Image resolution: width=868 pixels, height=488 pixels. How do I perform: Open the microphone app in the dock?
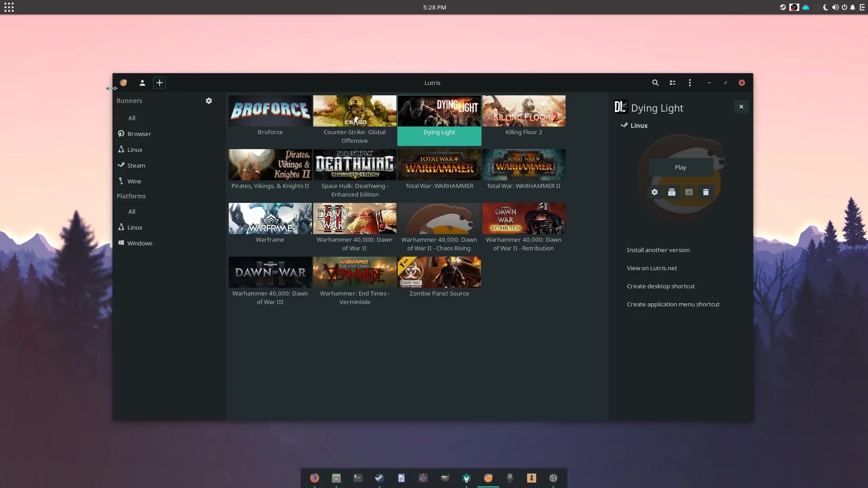(x=510, y=478)
